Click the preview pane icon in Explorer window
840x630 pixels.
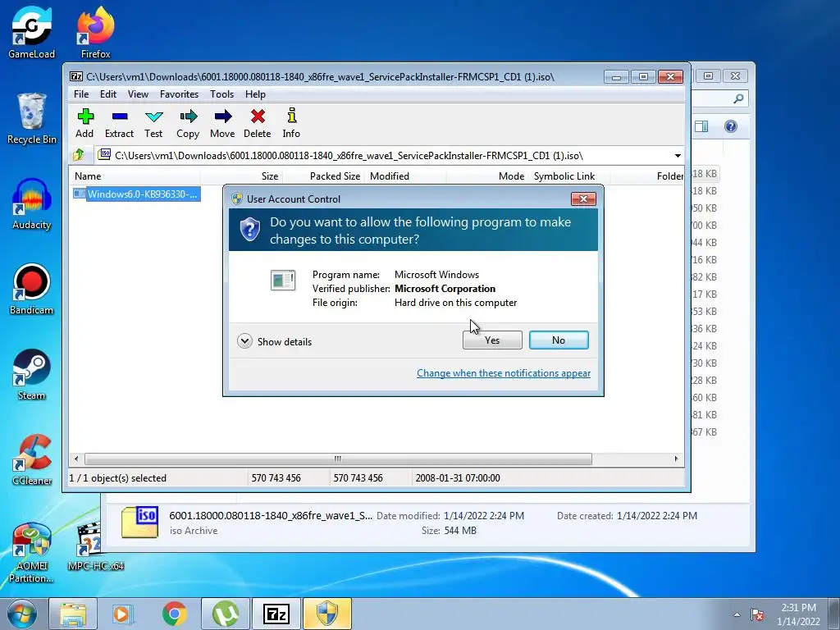click(x=701, y=126)
